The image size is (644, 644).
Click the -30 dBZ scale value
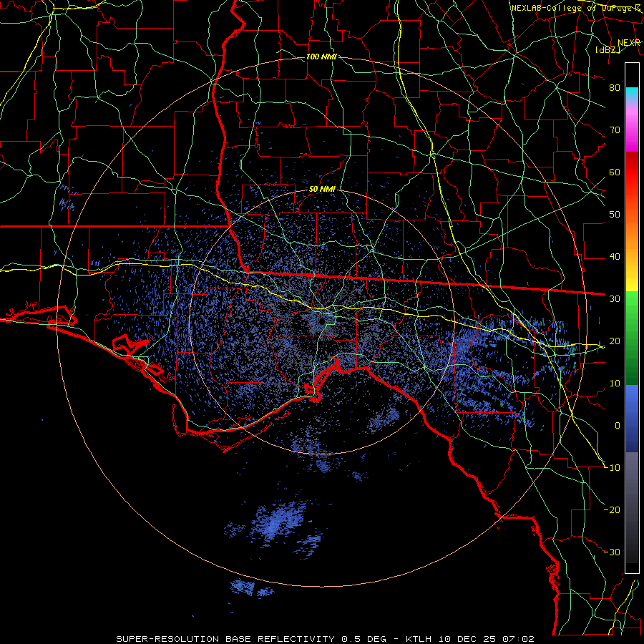(613, 552)
